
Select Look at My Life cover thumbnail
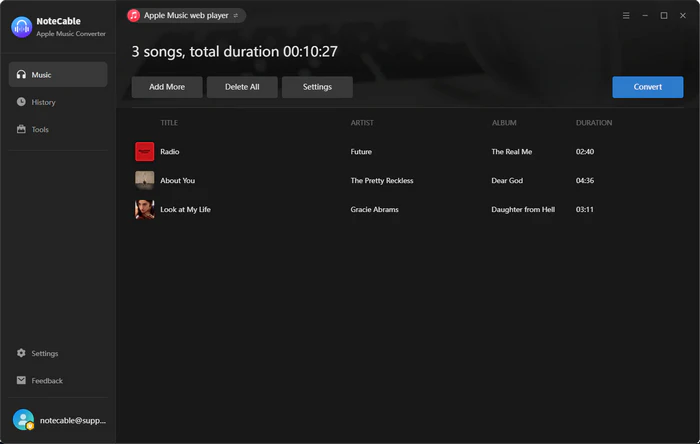(x=145, y=209)
